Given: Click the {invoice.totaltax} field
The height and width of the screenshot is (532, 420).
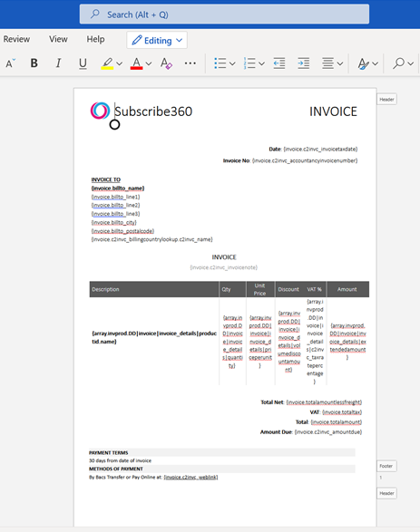Looking at the screenshot, I should (342, 411).
